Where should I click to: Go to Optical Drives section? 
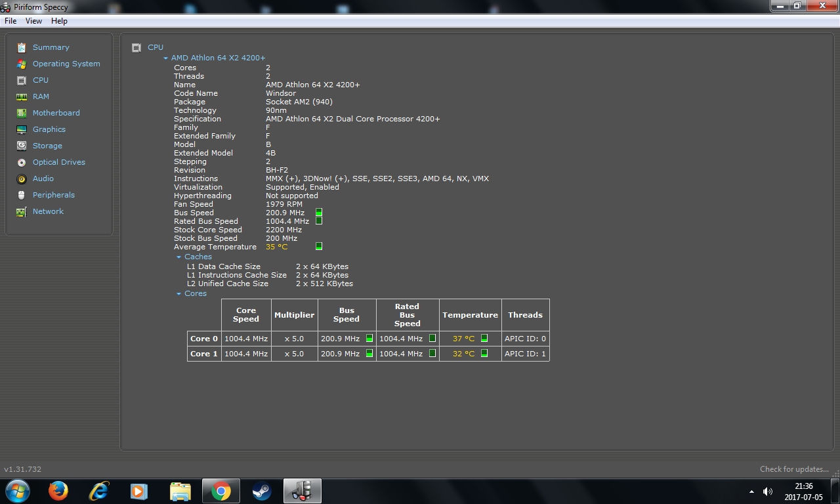58,162
